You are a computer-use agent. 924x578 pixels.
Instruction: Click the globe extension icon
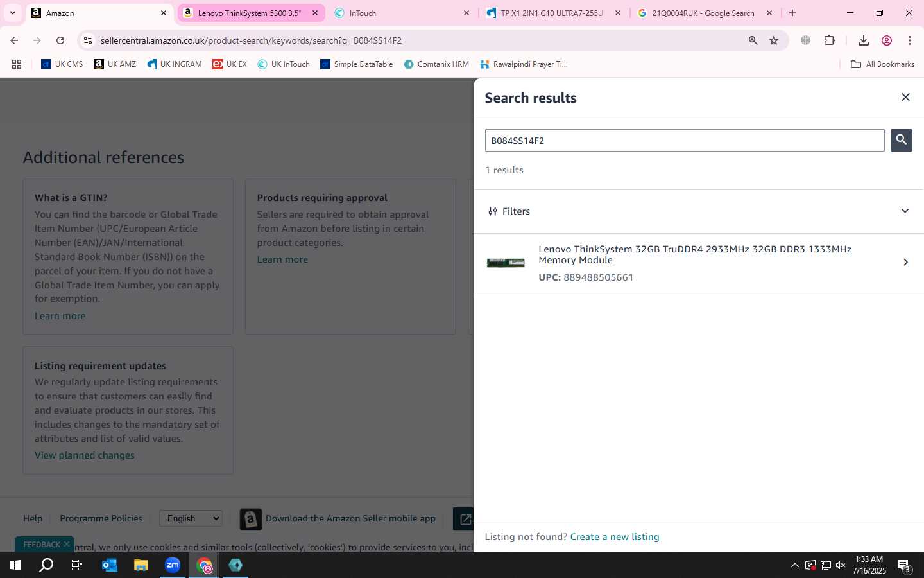point(805,40)
